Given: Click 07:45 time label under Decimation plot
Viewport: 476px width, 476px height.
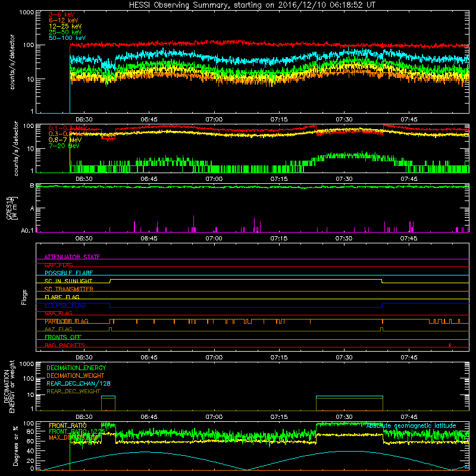Looking at the screenshot, I should [x=409, y=417].
